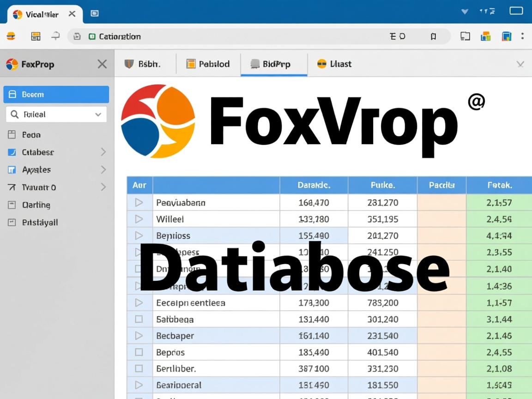Switch to the Lhast tab

click(334, 64)
